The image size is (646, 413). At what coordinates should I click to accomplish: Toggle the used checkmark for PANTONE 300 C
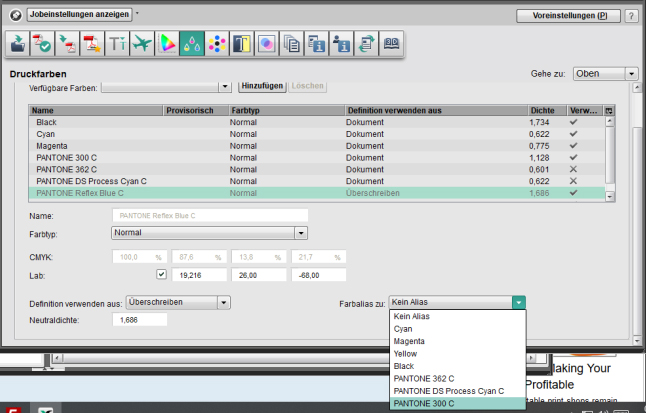573,157
